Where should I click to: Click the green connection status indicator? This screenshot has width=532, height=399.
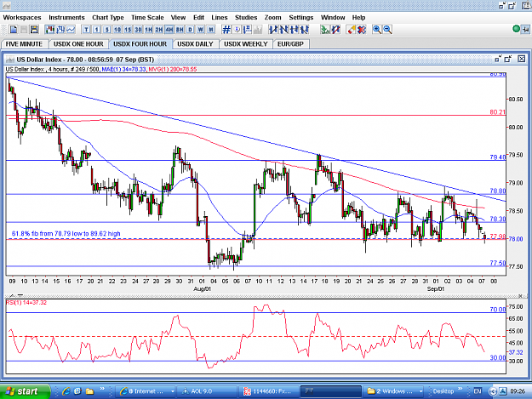(517, 29)
